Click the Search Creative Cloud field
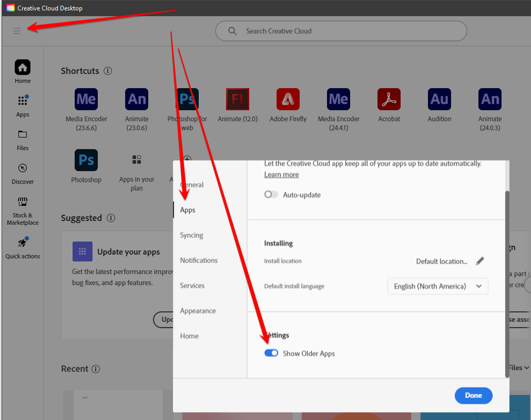The height and width of the screenshot is (420, 531). coord(341,31)
